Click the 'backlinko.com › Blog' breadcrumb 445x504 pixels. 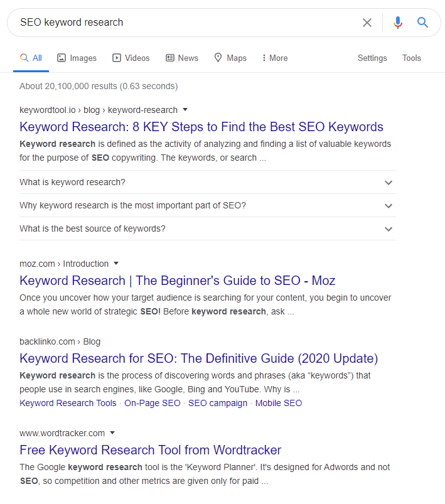pyautogui.click(x=60, y=341)
